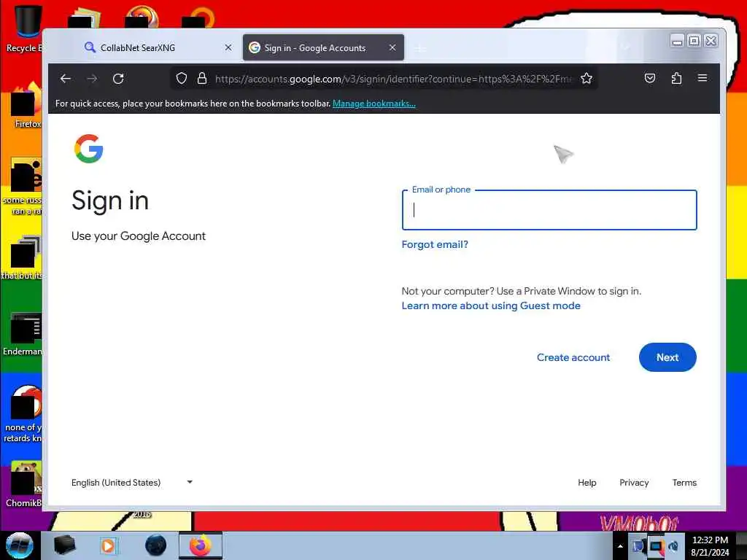Click the padlock site security icon
This screenshot has height=560, width=747.
pyautogui.click(x=202, y=79)
